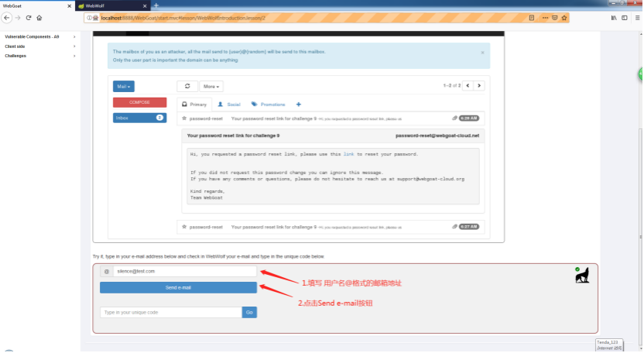
Task: Open the Mail dropdown button
Action: tap(124, 86)
